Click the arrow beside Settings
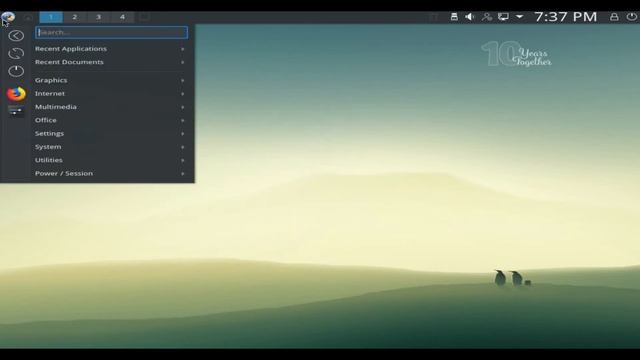The width and height of the screenshot is (640, 360). tap(182, 134)
